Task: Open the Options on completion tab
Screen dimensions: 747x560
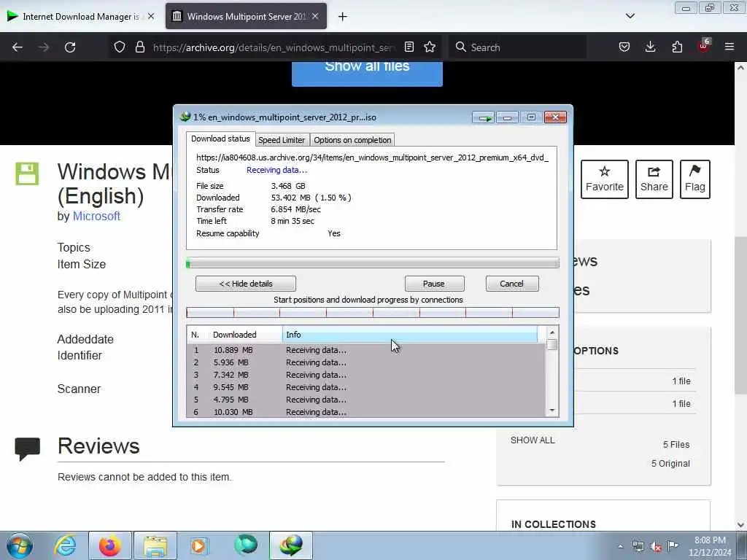Action: pyautogui.click(x=352, y=140)
